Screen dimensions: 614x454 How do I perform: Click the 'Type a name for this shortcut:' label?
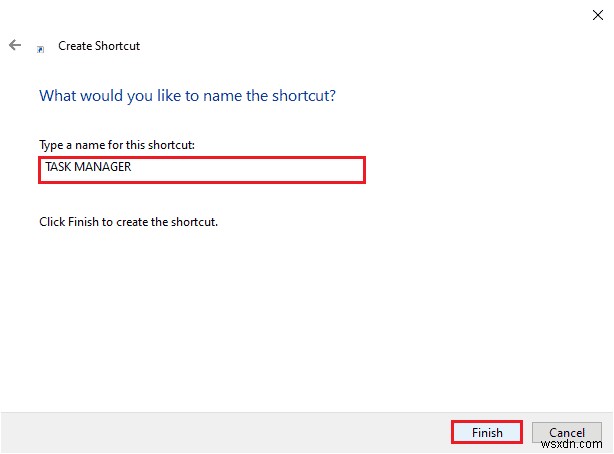pyautogui.click(x=117, y=145)
